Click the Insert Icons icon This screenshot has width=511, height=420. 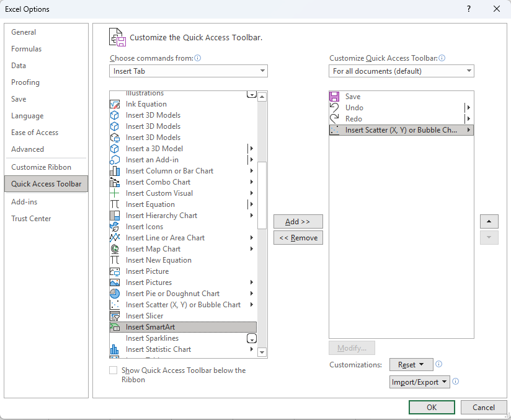115,227
